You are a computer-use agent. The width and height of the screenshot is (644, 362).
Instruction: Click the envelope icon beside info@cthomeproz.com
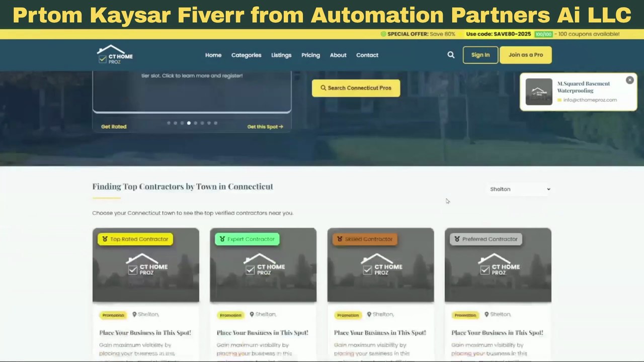pos(559,100)
